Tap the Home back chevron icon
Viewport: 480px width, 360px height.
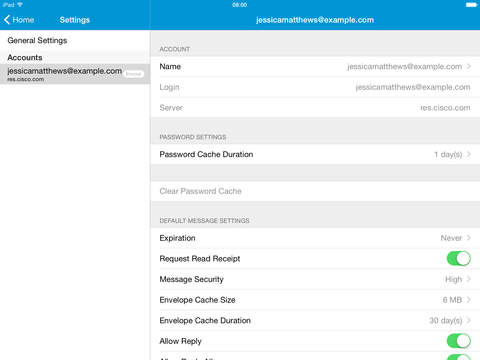click(7, 20)
